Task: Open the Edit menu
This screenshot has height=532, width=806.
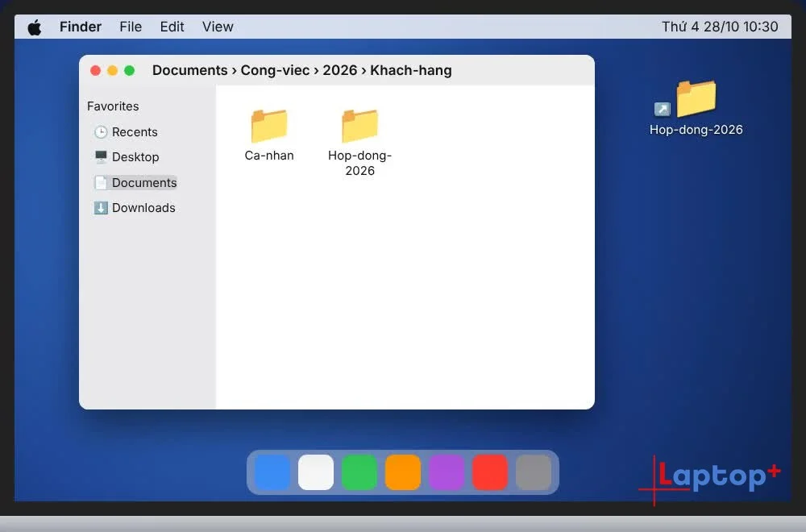Action: click(172, 27)
